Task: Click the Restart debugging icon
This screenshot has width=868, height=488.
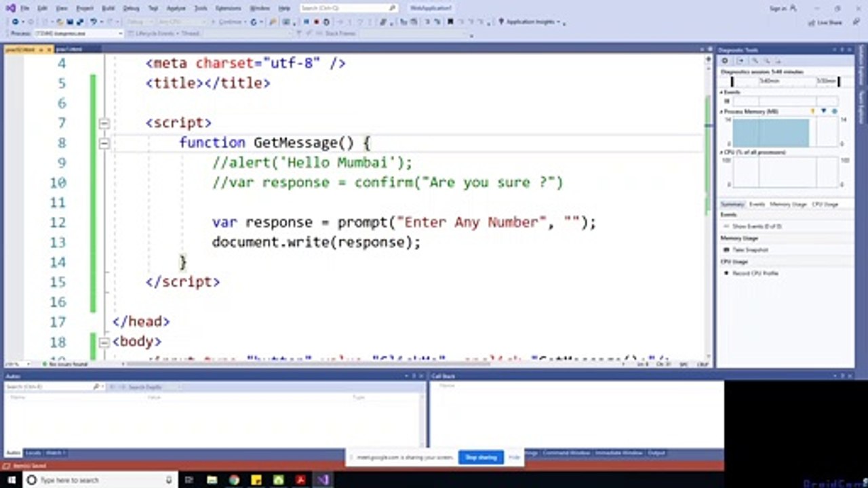Action: [326, 22]
